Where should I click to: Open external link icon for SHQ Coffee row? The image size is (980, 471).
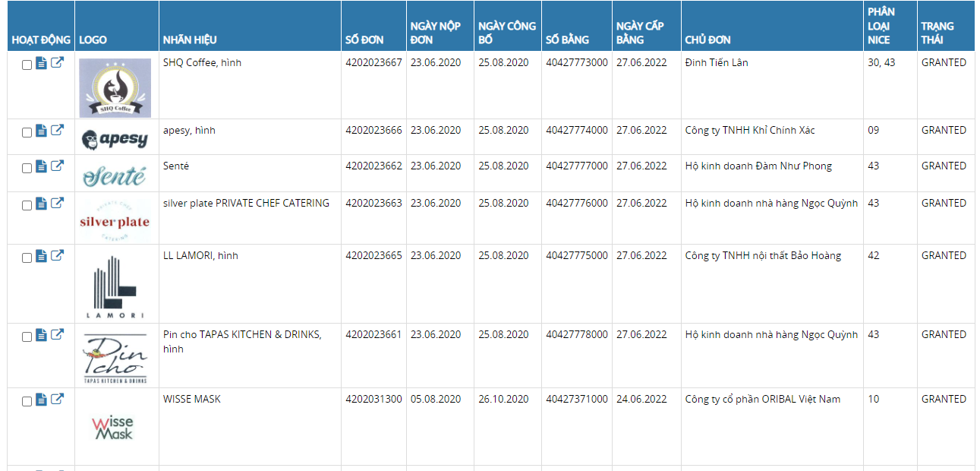[57, 63]
